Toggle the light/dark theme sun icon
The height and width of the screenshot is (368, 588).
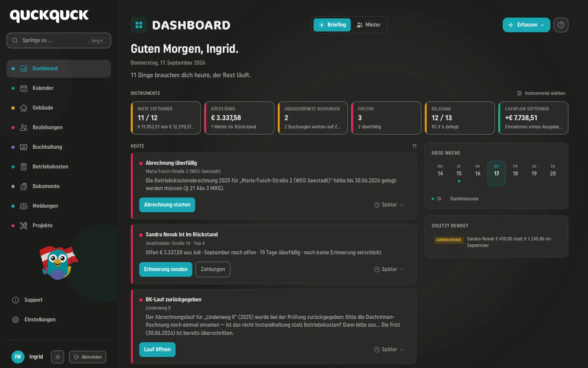[x=57, y=357]
